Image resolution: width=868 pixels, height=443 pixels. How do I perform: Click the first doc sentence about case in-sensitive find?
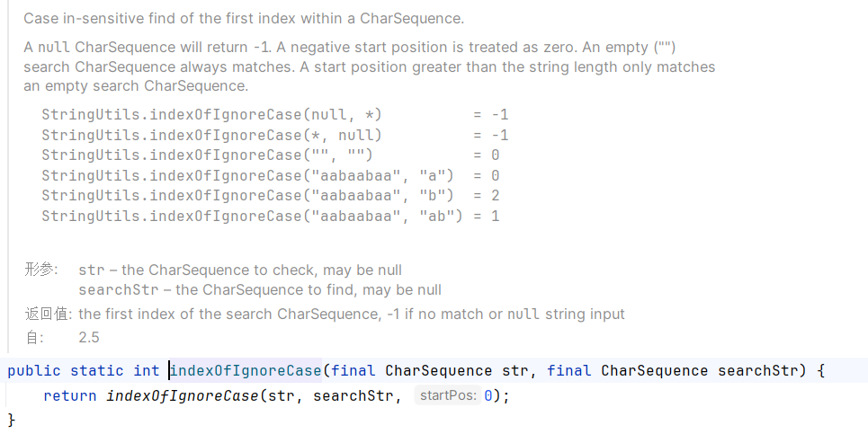[244, 18]
